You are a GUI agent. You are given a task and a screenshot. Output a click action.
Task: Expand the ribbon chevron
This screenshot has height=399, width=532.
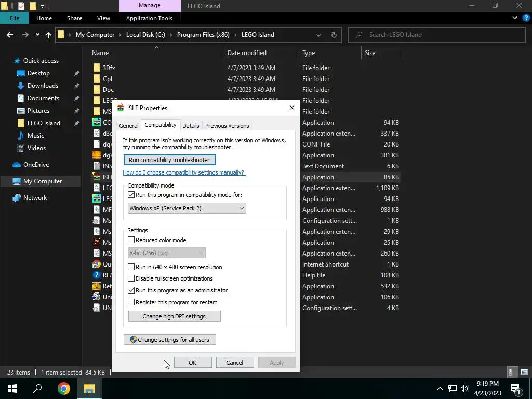tap(515, 18)
